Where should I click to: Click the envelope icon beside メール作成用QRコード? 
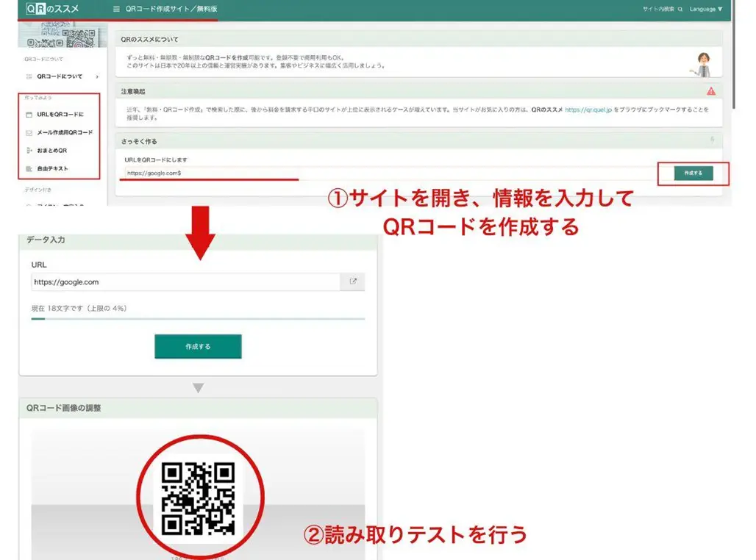coord(29,133)
